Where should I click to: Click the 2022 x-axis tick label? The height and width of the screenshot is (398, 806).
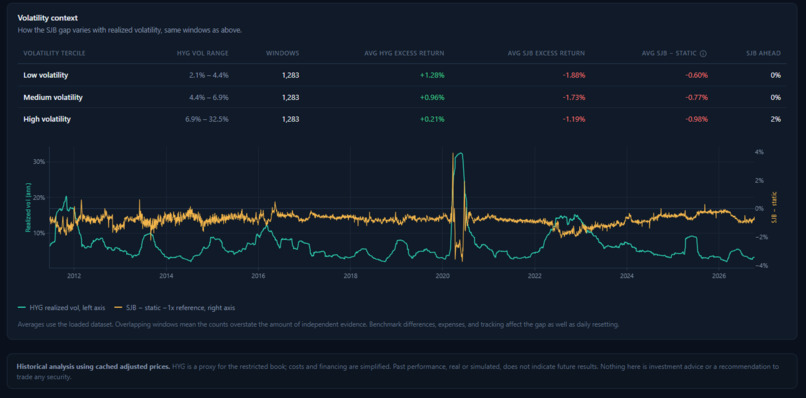point(535,276)
